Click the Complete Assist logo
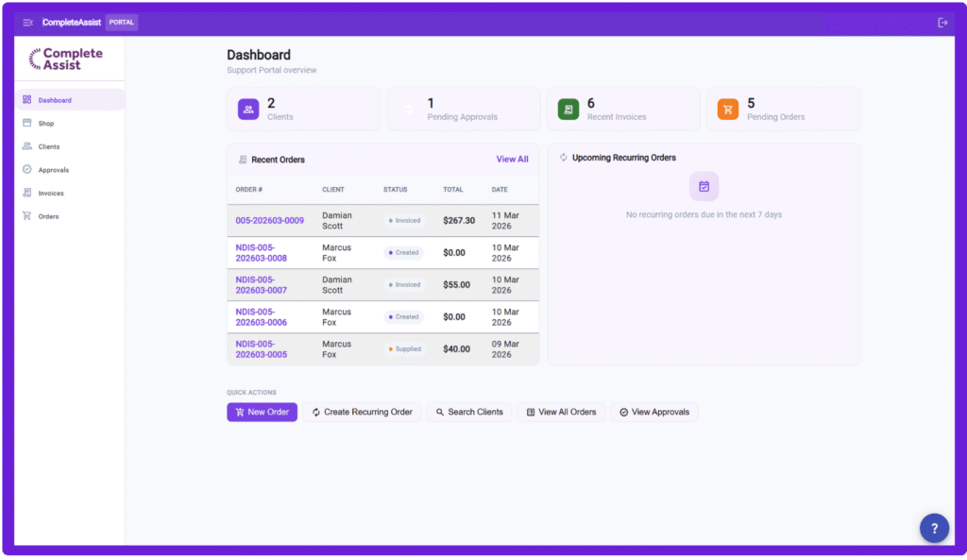 (x=66, y=59)
